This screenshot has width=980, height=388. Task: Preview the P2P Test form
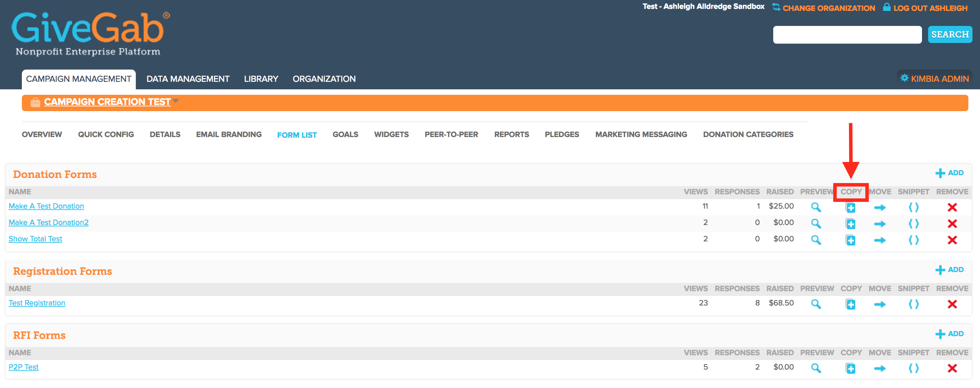pos(816,368)
